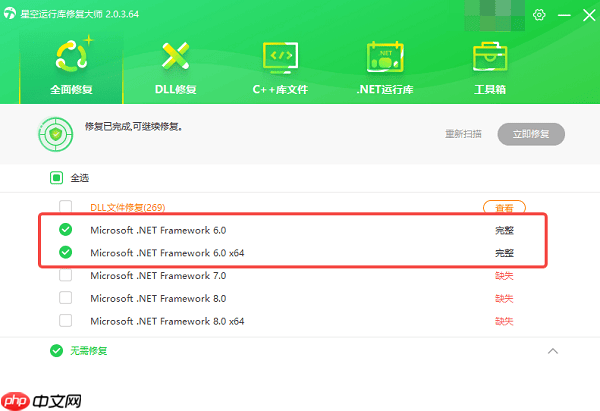Switch to the .NET运行库 tab label
This screenshot has width=600, height=411.
pyautogui.click(x=385, y=90)
